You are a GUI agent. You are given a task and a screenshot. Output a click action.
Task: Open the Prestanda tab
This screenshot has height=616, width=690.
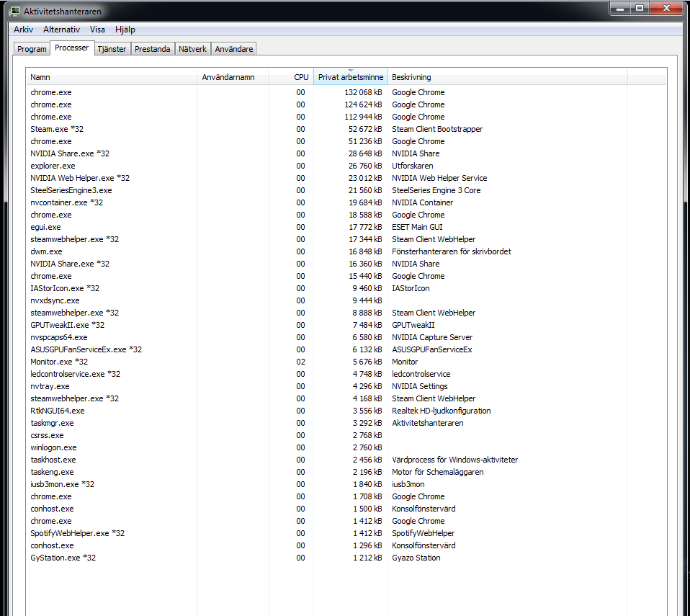152,49
